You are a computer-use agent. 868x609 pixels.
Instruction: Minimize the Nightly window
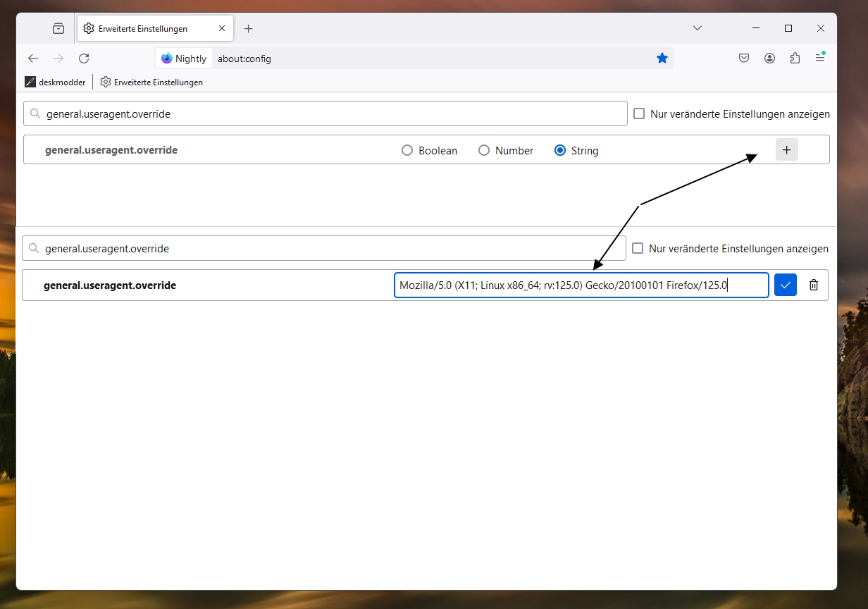[x=756, y=28]
